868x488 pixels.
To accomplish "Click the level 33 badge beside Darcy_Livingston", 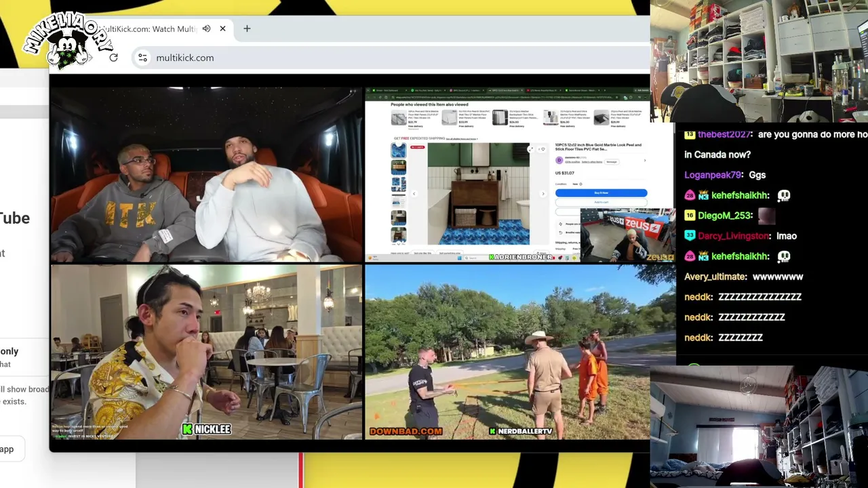I will point(690,236).
